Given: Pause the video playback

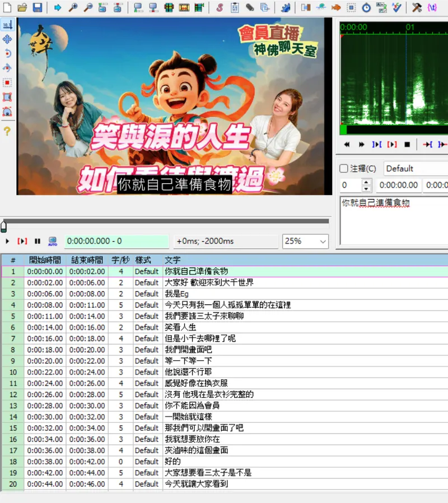Looking at the screenshot, I should 38,241.
